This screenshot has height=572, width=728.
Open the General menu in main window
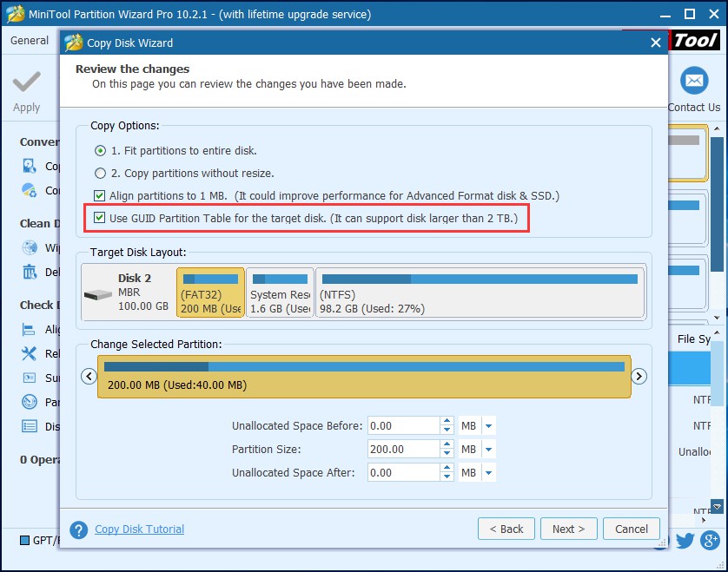click(x=30, y=41)
